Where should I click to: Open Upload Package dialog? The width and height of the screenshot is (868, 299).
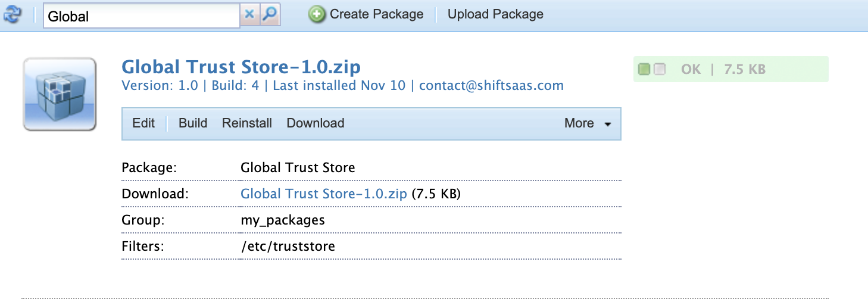coord(495,14)
